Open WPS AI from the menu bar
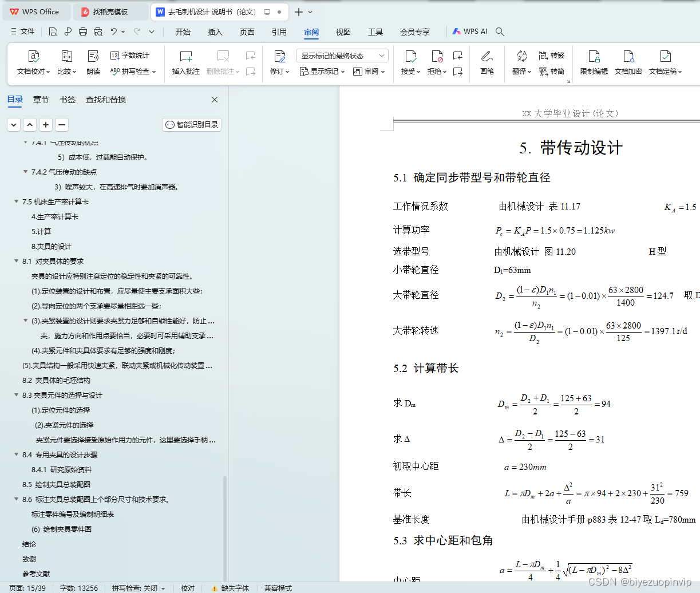Image resolution: width=700 pixels, height=593 pixels. [470, 32]
